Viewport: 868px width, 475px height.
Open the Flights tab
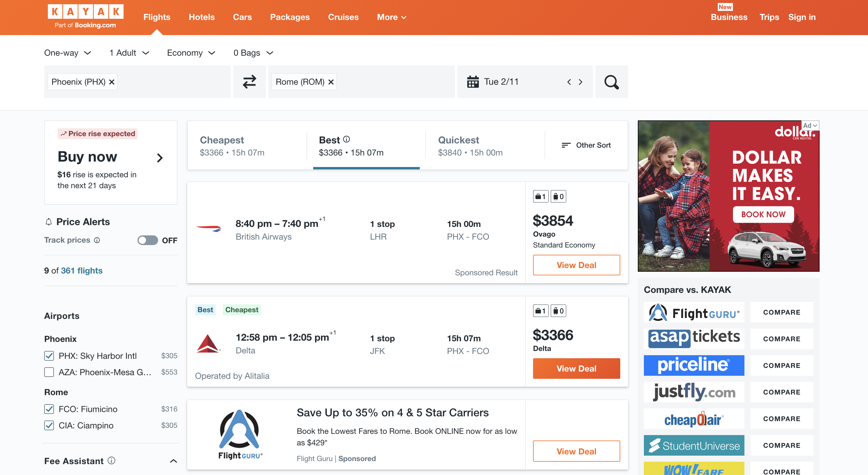(x=157, y=17)
